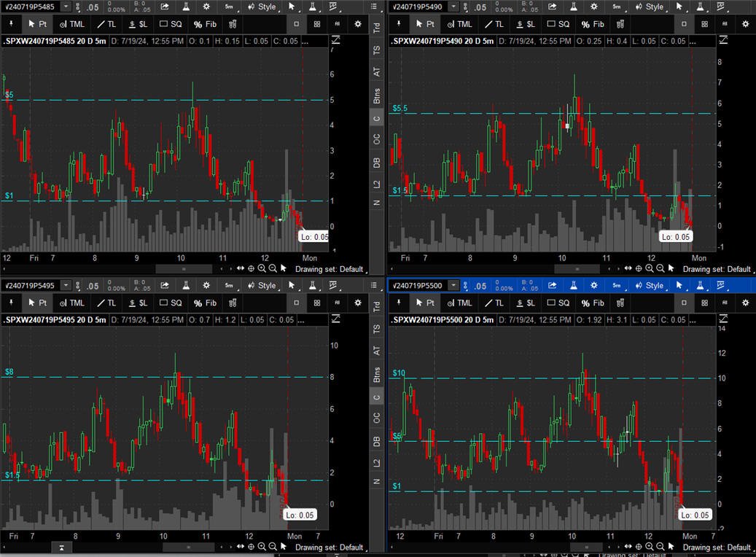The image size is (756, 557).
Task: Pick the TML trendline tool in P5490 chart
Action: (x=459, y=24)
